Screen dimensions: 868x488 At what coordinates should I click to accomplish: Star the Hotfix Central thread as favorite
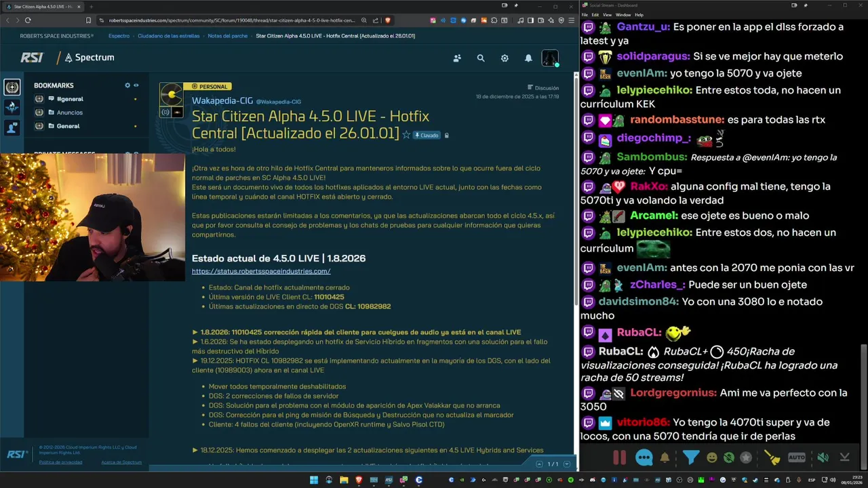pyautogui.click(x=406, y=135)
